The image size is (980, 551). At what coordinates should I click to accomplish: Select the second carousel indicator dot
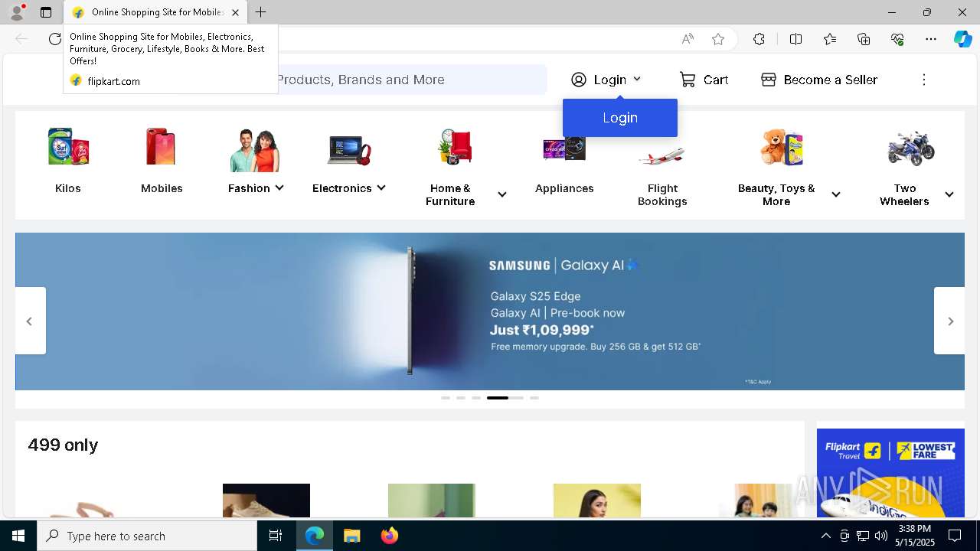[x=461, y=398]
